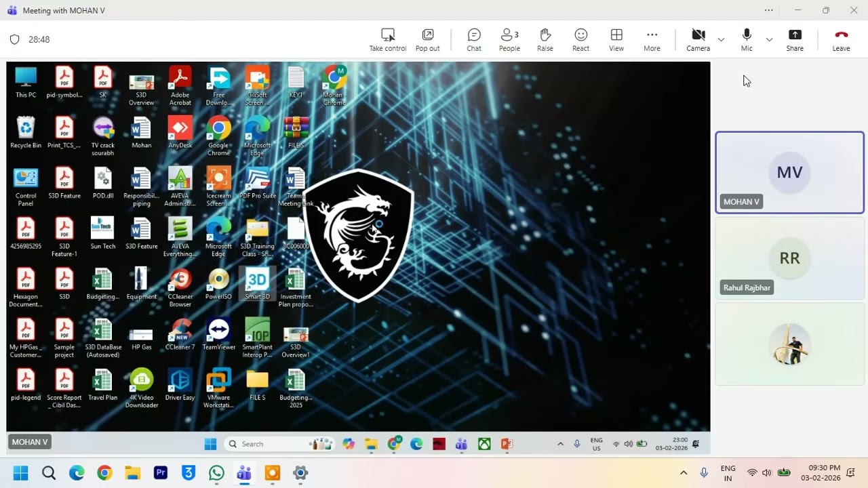Screen dimensions: 868x488
Task: Click the CCleaner Browser desktop icon
Action: 180,287
